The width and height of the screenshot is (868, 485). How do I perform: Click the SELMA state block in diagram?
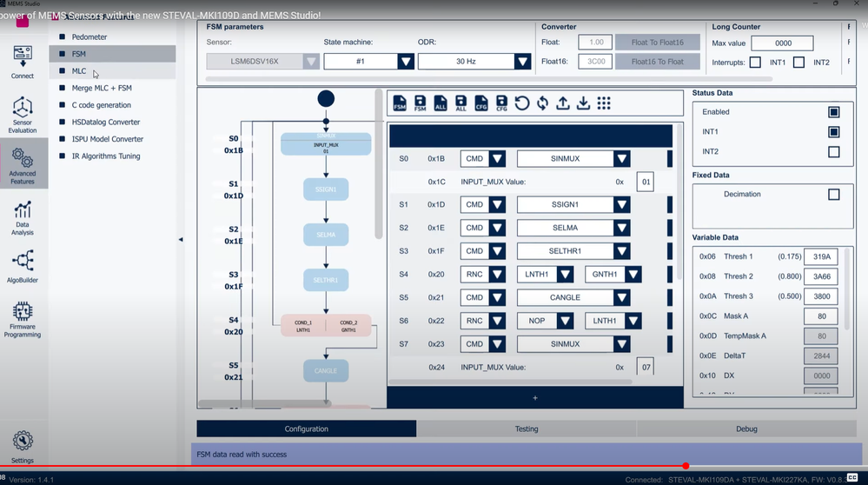(x=326, y=235)
